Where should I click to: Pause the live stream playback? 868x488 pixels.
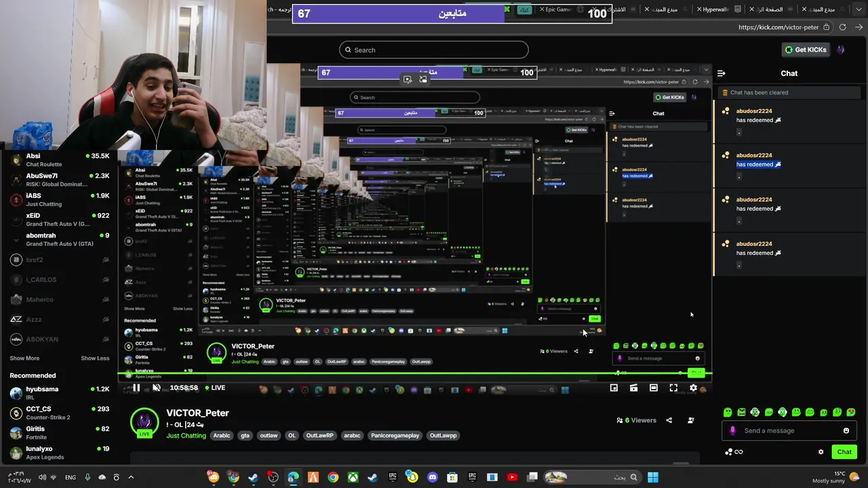click(136, 388)
